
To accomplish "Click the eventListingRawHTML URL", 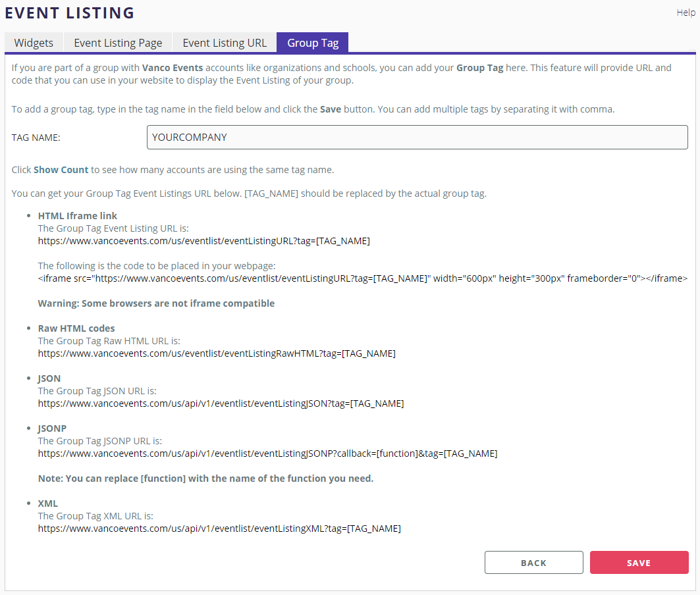I will (x=217, y=353).
